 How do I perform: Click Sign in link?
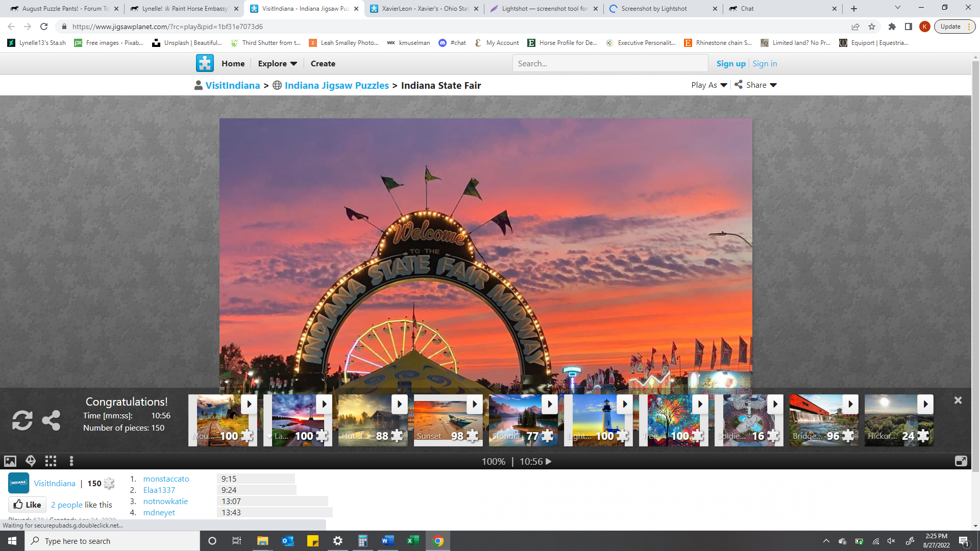click(x=765, y=63)
